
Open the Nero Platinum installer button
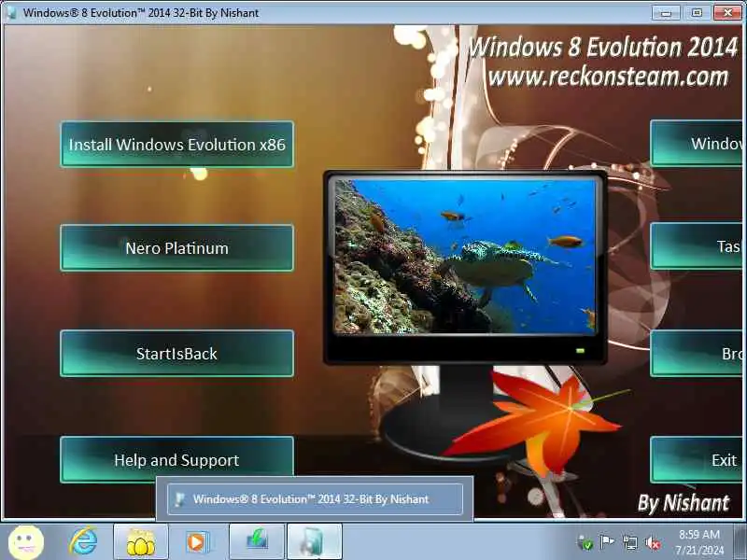click(176, 248)
